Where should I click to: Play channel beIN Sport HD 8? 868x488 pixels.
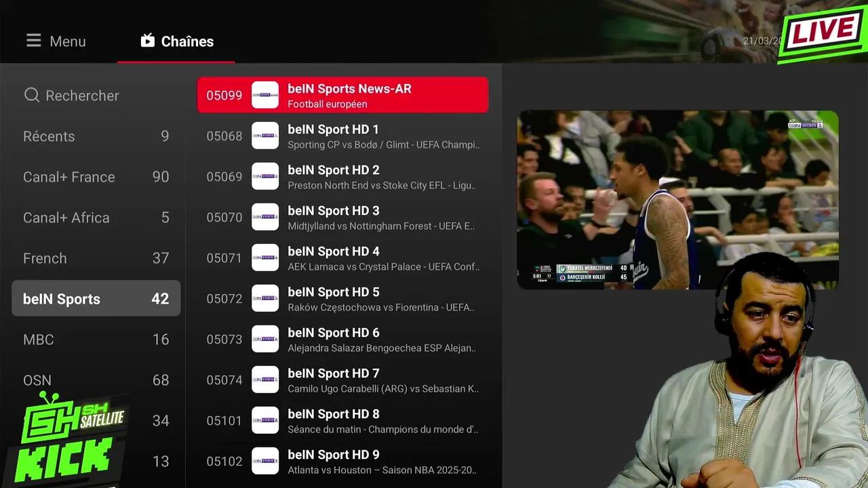(x=342, y=420)
